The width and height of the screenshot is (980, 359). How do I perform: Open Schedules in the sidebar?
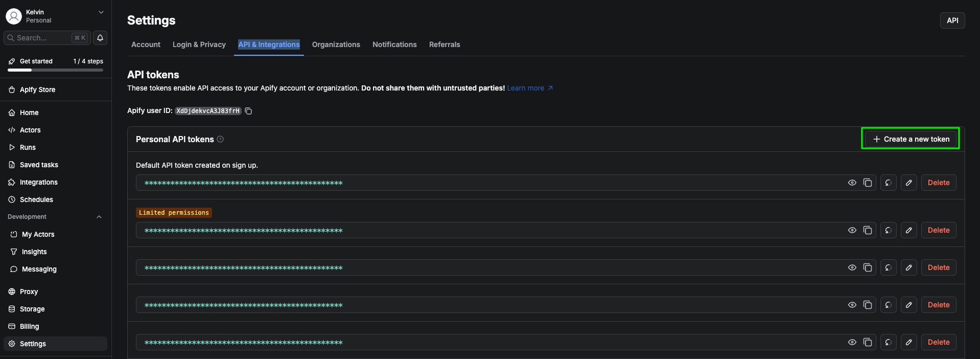[56, 199]
